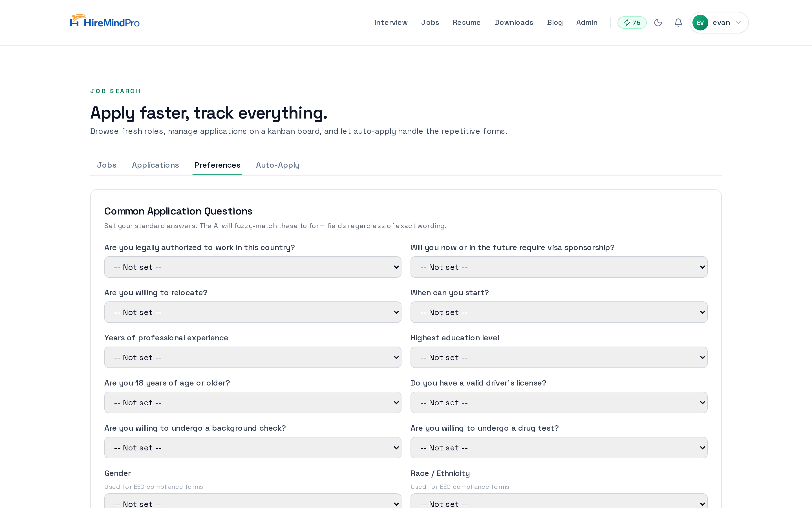Select the Preferences tab
Screen dimensions: 812x508
(x=217, y=165)
